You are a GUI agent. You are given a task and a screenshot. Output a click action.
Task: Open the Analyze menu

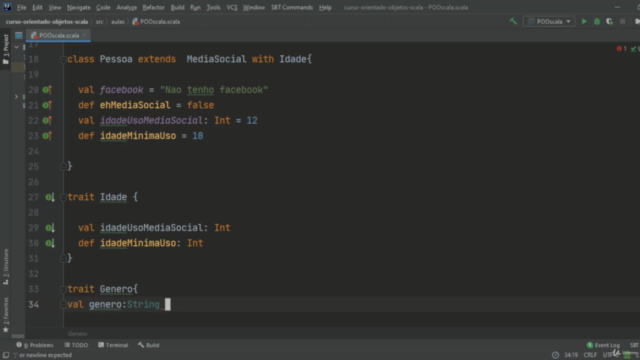point(127,7)
